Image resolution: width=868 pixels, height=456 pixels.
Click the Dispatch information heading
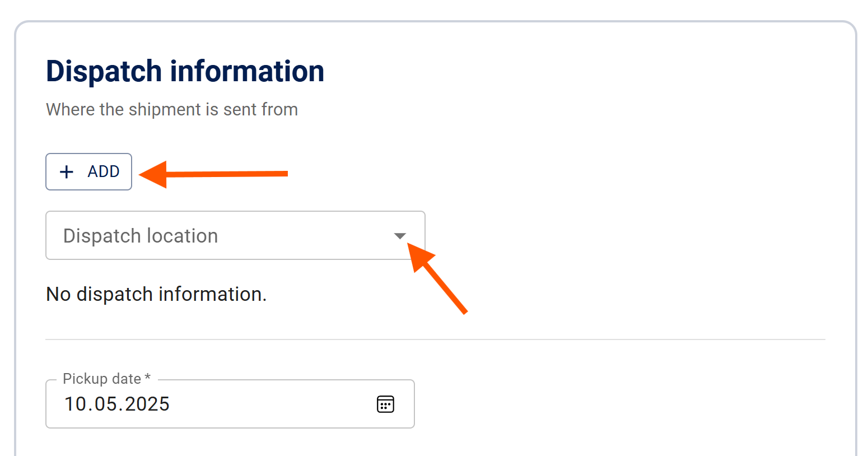[185, 72]
